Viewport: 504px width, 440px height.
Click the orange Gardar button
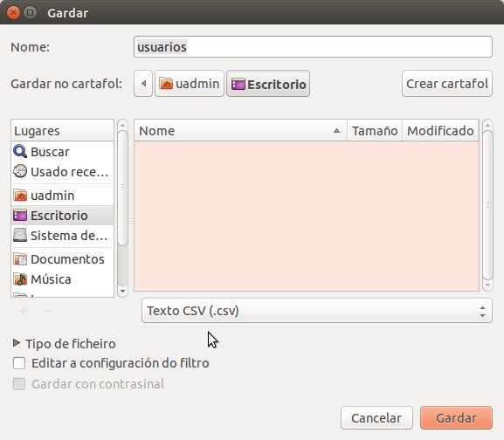(456, 418)
